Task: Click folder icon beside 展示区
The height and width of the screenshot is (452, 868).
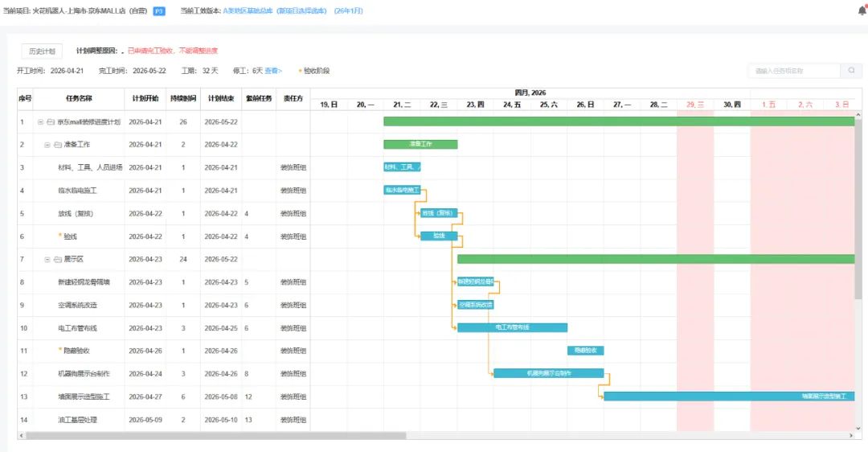Action: 58,259
